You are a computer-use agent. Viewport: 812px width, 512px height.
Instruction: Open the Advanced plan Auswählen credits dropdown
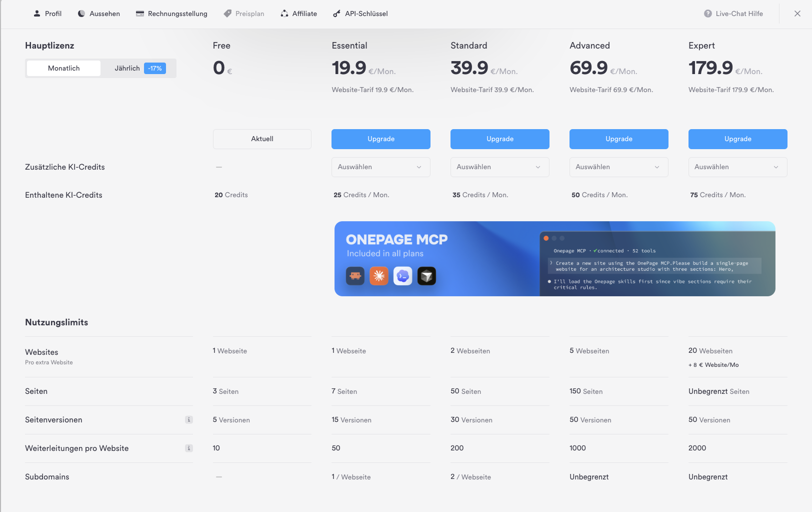pyautogui.click(x=619, y=167)
